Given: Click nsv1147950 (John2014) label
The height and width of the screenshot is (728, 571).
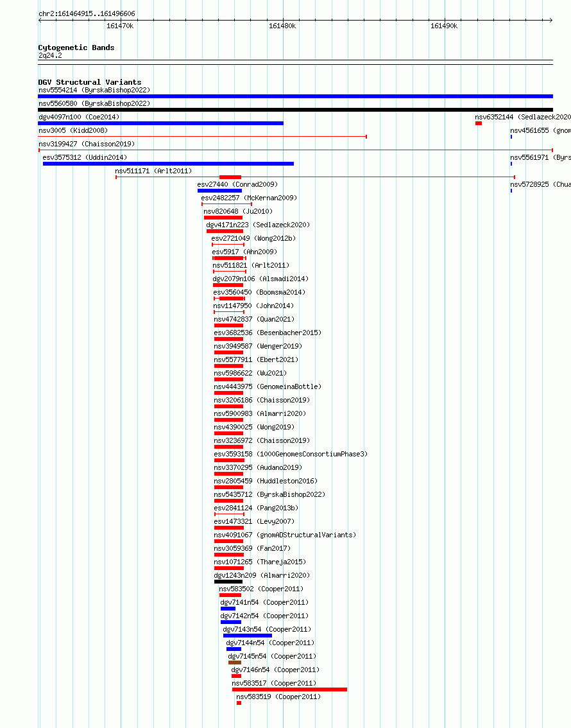Looking at the screenshot, I should click(253, 306).
